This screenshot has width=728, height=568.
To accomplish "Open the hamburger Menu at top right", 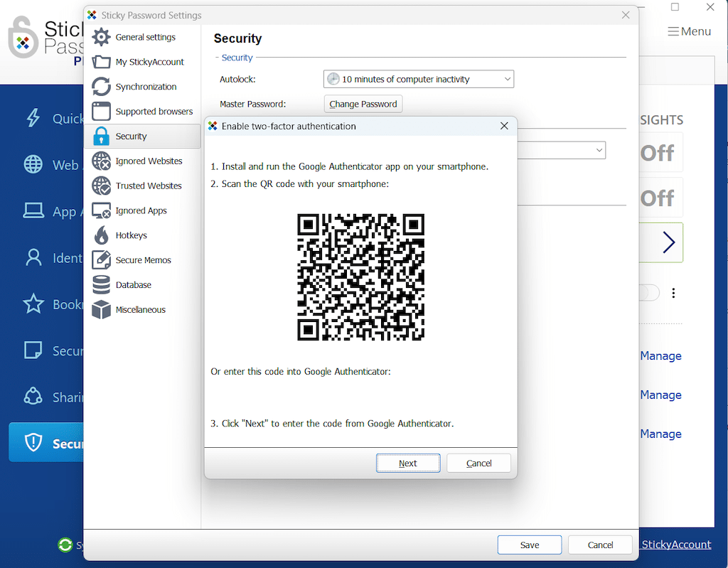I will point(689,31).
